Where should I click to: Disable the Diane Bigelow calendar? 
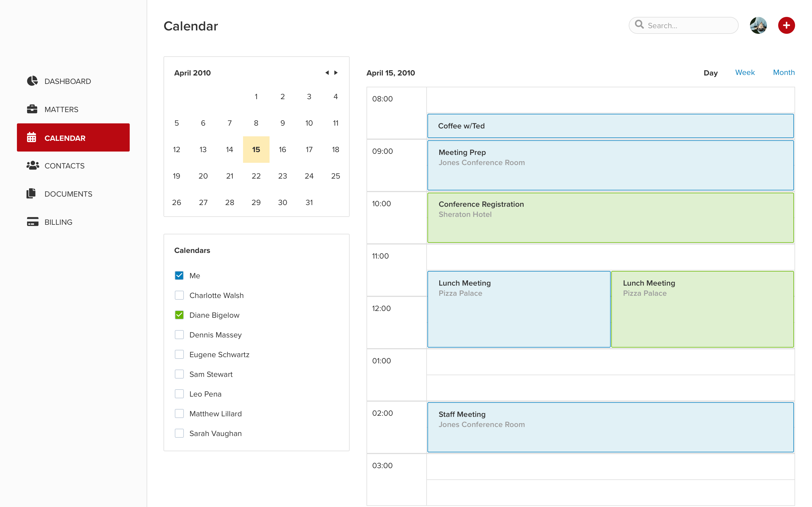[179, 315]
